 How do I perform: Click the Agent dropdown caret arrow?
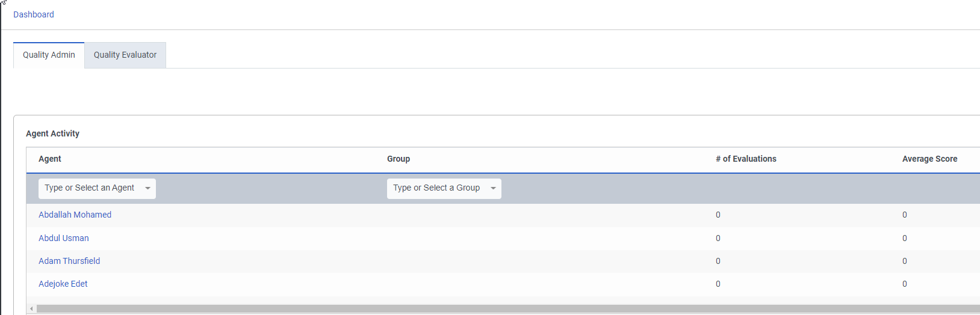(x=147, y=188)
